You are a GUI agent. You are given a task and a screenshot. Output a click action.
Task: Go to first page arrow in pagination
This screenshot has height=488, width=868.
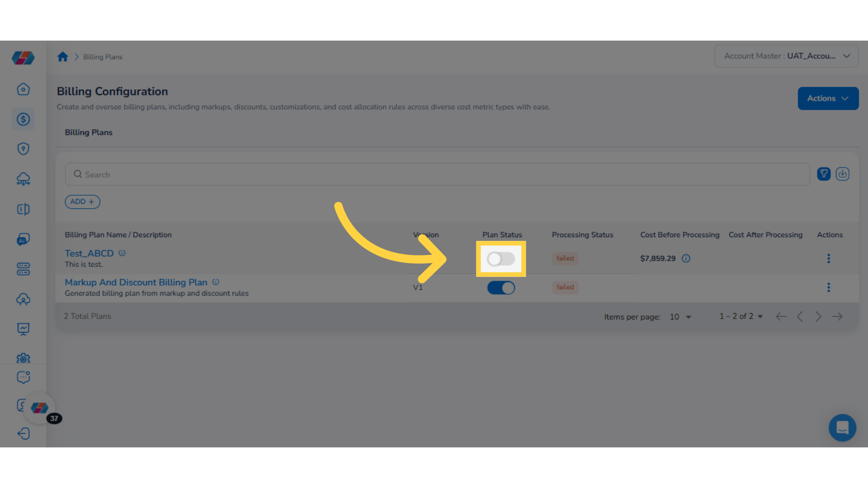point(781,316)
